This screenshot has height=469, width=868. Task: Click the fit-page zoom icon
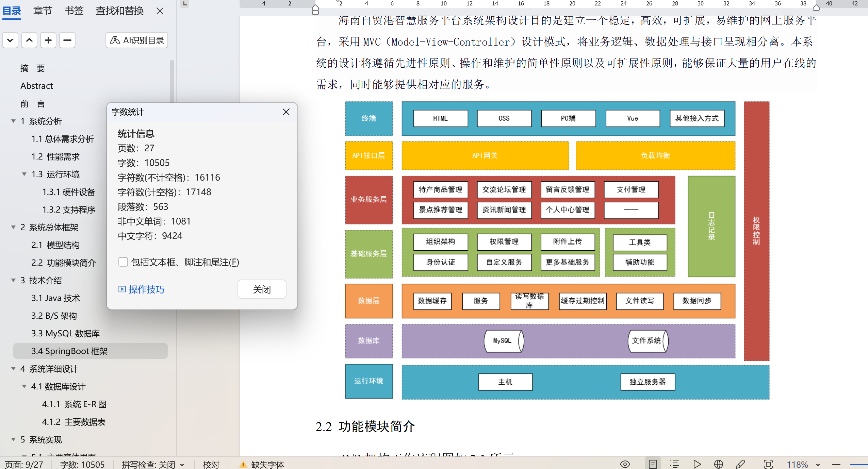click(x=768, y=464)
